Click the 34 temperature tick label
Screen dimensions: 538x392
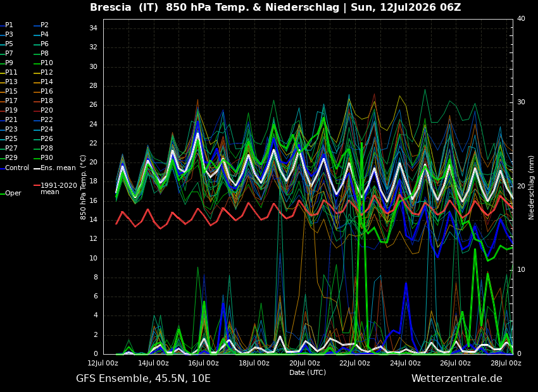(x=93, y=28)
